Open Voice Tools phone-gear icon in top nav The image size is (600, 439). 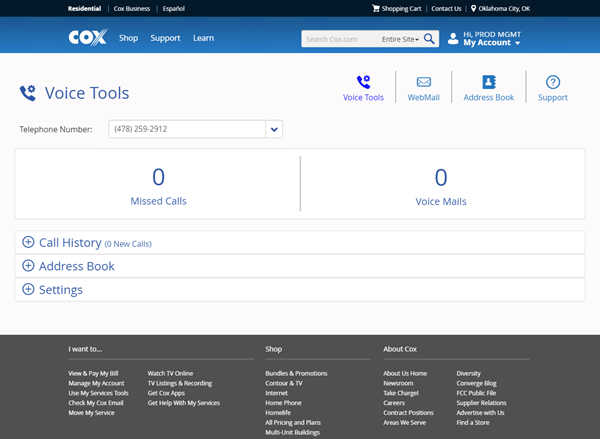click(364, 82)
